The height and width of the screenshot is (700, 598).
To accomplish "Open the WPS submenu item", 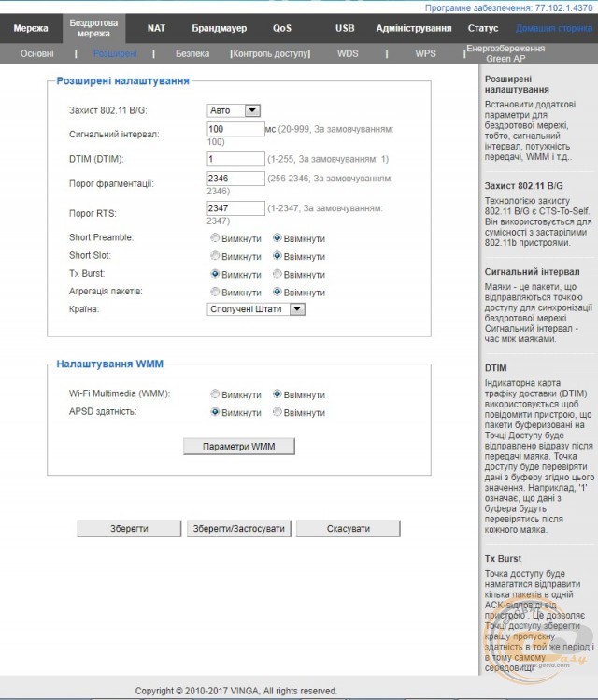I will click(425, 54).
